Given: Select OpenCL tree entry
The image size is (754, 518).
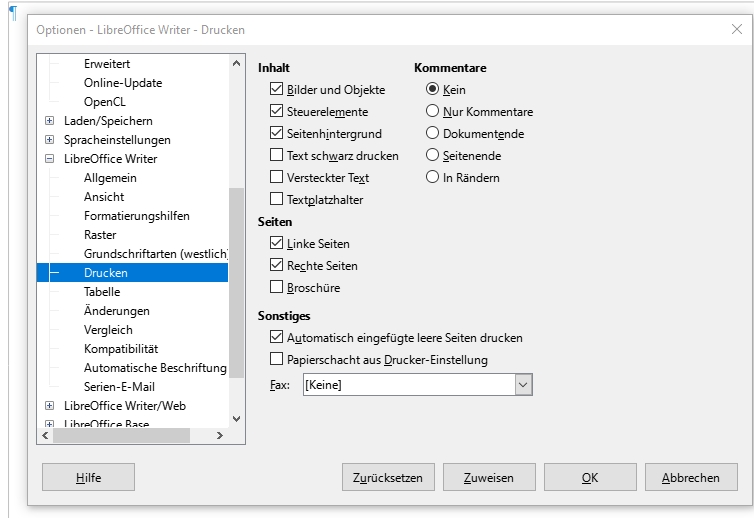Looking at the screenshot, I should coord(104,102).
